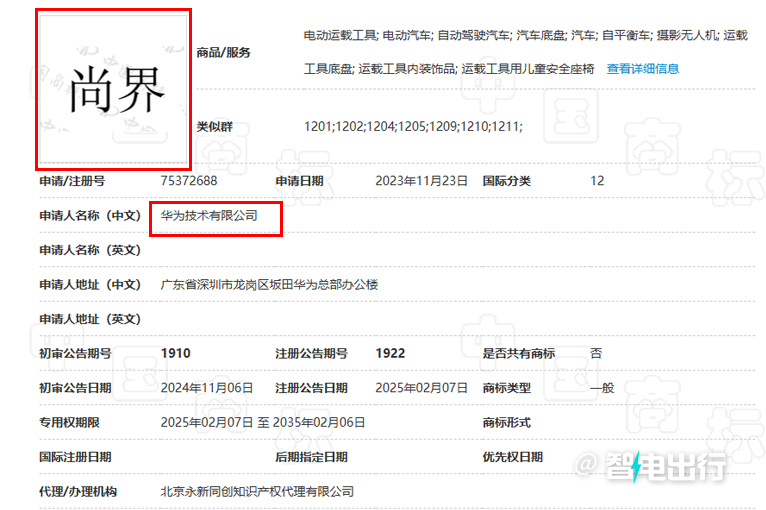766x510 pixels.
Task: Click trademark type value 一般
Action: 602,388
